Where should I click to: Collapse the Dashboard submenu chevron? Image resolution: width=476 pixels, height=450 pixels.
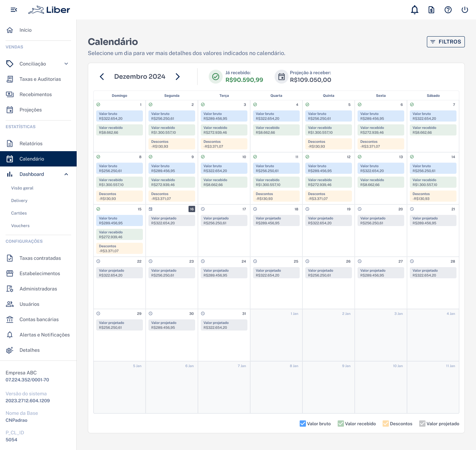tap(66, 174)
